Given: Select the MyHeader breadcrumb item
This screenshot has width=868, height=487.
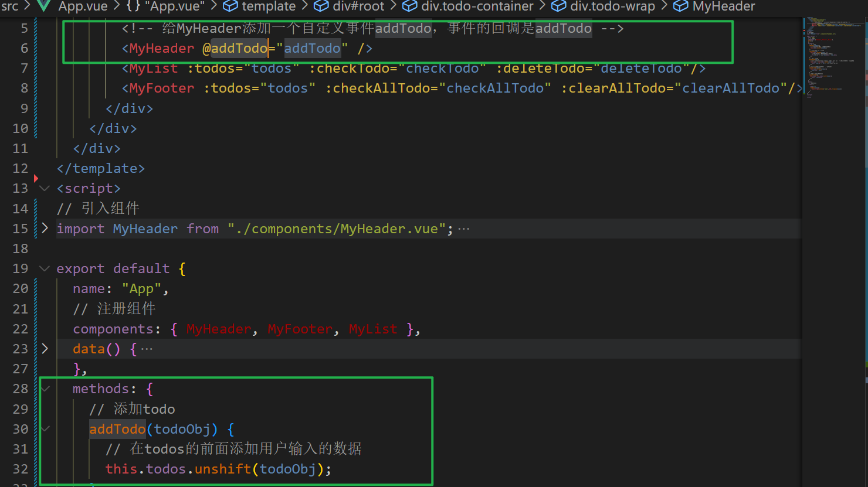Looking at the screenshot, I should tap(724, 6).
